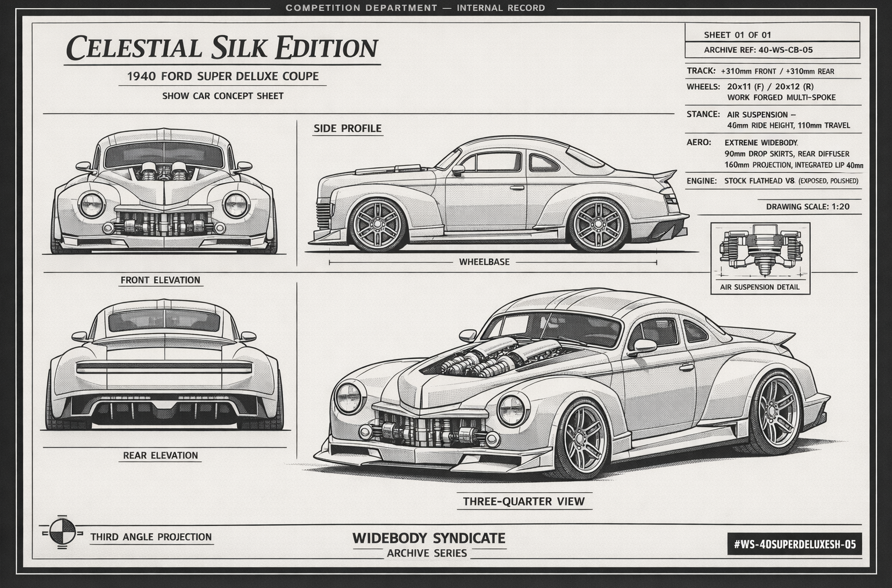Click "WORK FORGED MULTI-SPOKE" text
This screenshot has width=892, height=588.
click(782, 98)
